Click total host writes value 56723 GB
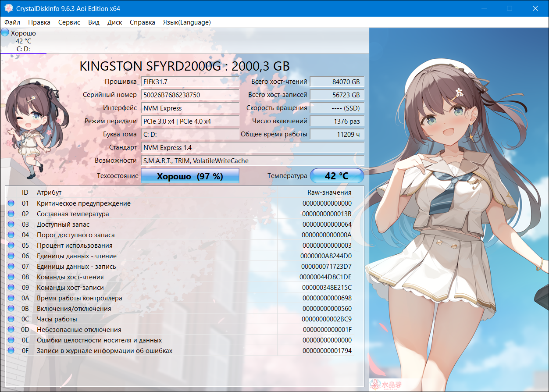This screenshot has width=549, height=392. click(337, 95)
